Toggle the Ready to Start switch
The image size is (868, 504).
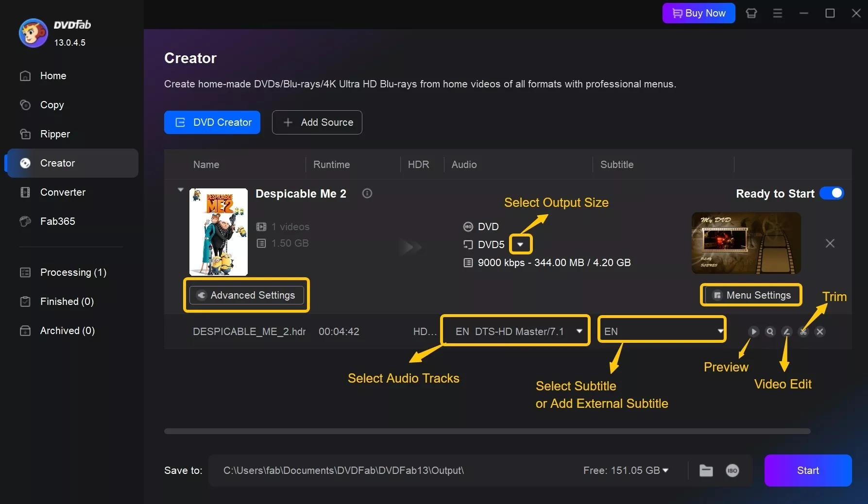point(832,193)
